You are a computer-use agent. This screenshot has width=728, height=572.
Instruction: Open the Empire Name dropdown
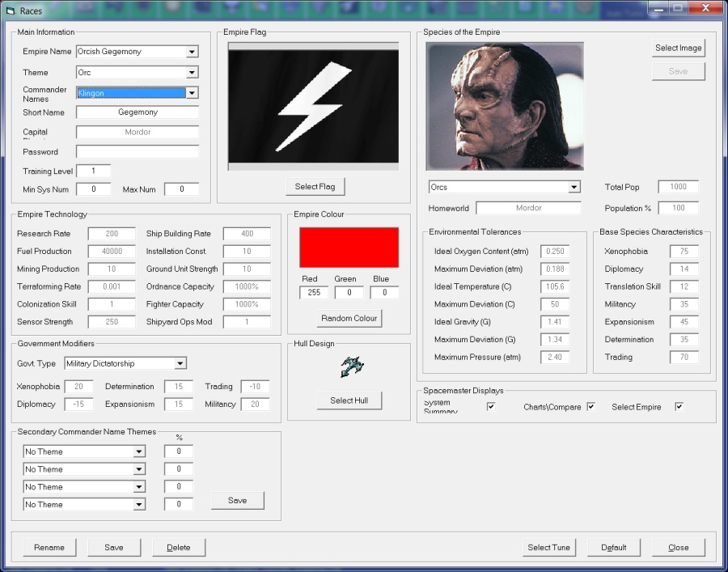[192, 52]
